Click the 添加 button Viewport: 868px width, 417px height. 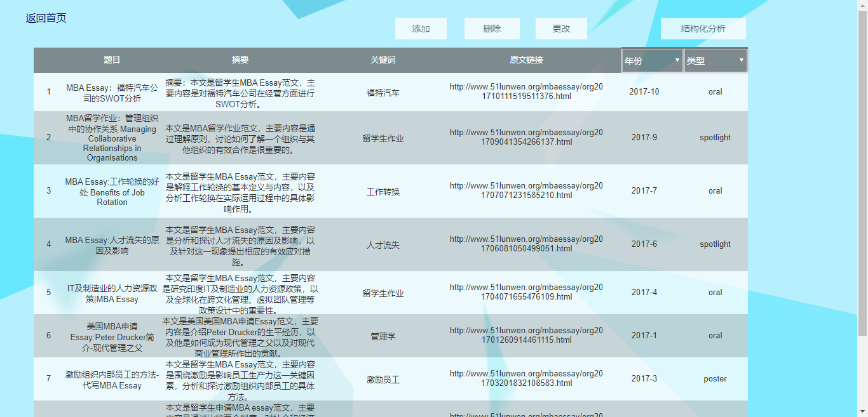(421, 29)
